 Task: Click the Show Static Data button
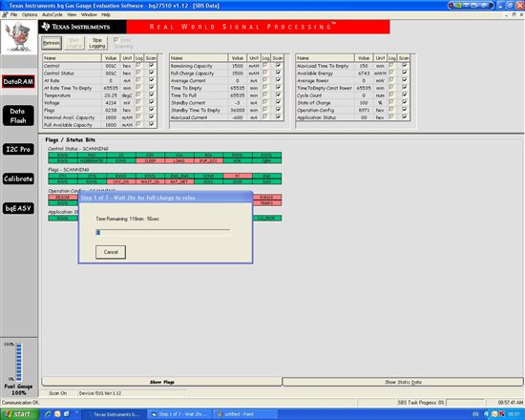[403, 382]
